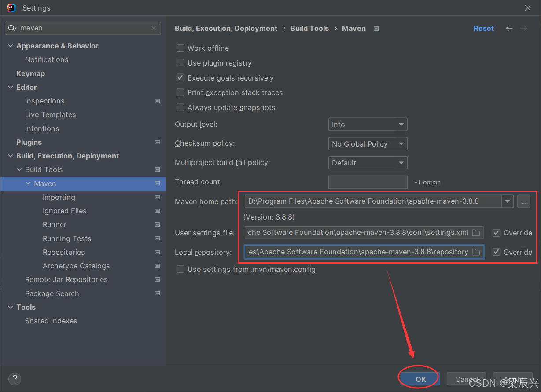Screen dimensions: 541x392
Task: Click the Build, Execution, Deployment breadcrumb
Action: [226, 28]
